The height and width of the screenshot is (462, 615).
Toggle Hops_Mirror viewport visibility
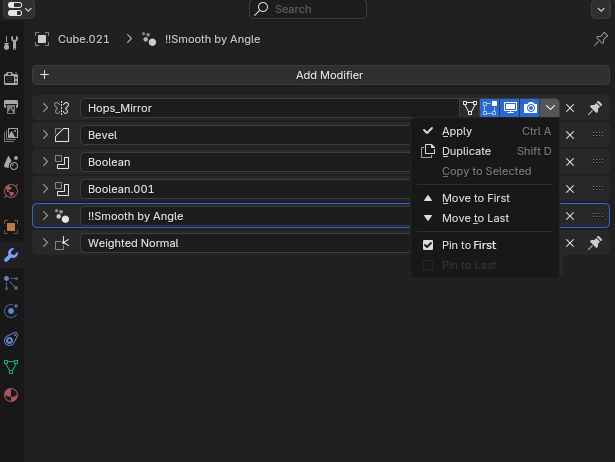click(x=510, y=108)
